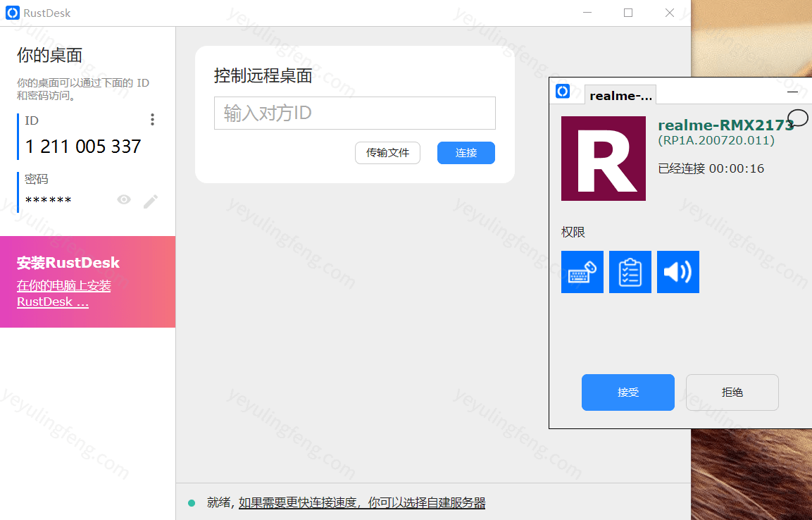The image size is (812, 520).
Task: Open the ID options three-dot menu
Action: [152, 120]
